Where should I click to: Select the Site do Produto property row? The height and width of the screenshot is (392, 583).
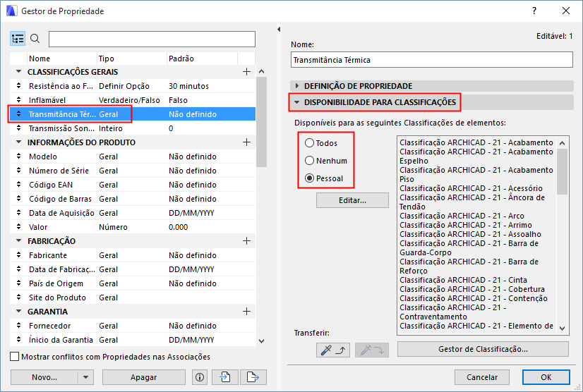tap(133, 298)
